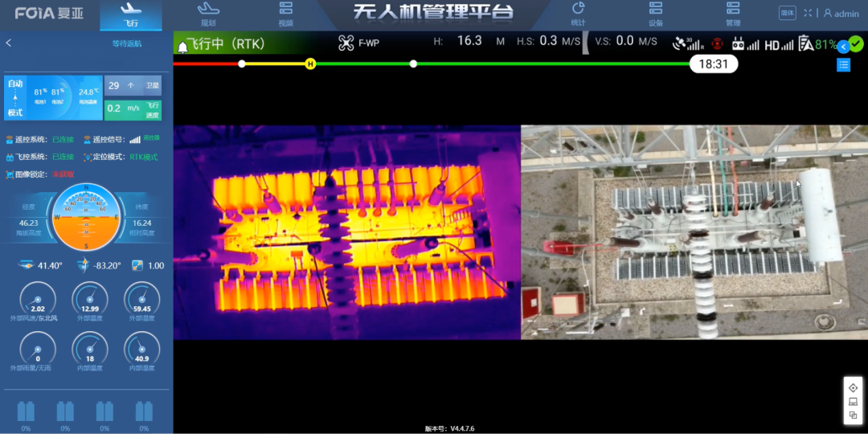Click the H home marker on timeline
This screenshot has width=868, height=434.
coord(310,63)
